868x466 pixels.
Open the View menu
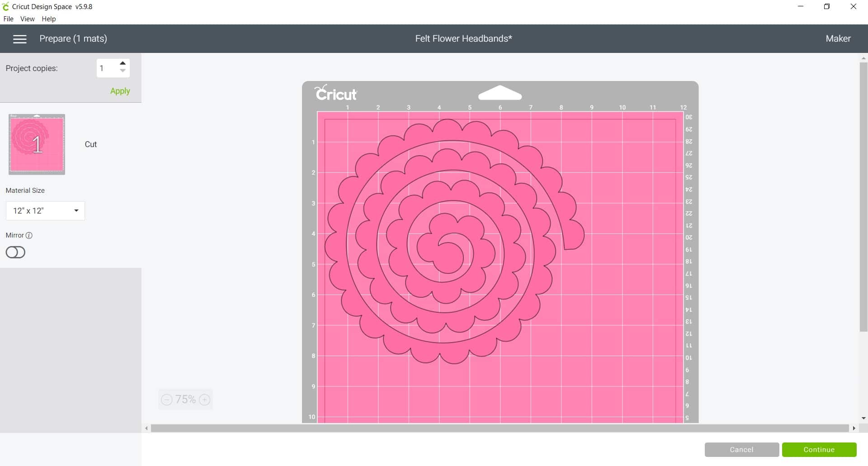click(28, 19)
